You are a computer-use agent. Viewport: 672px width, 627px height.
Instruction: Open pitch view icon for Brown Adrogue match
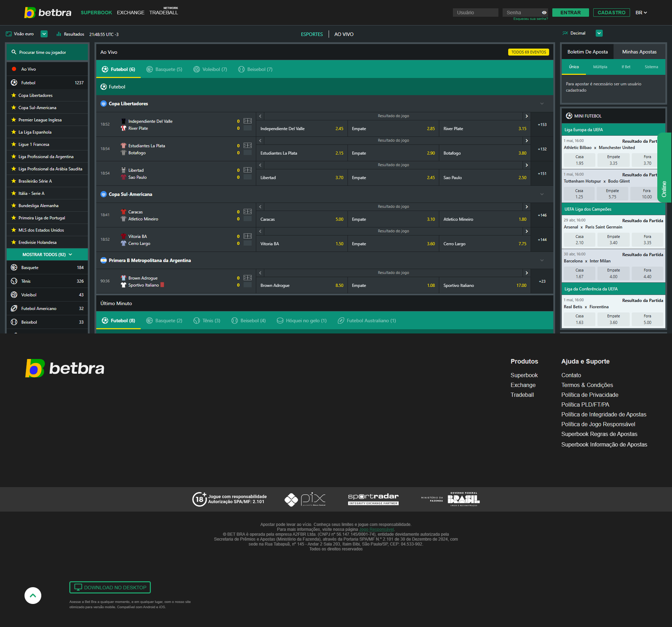coord(247,278)
